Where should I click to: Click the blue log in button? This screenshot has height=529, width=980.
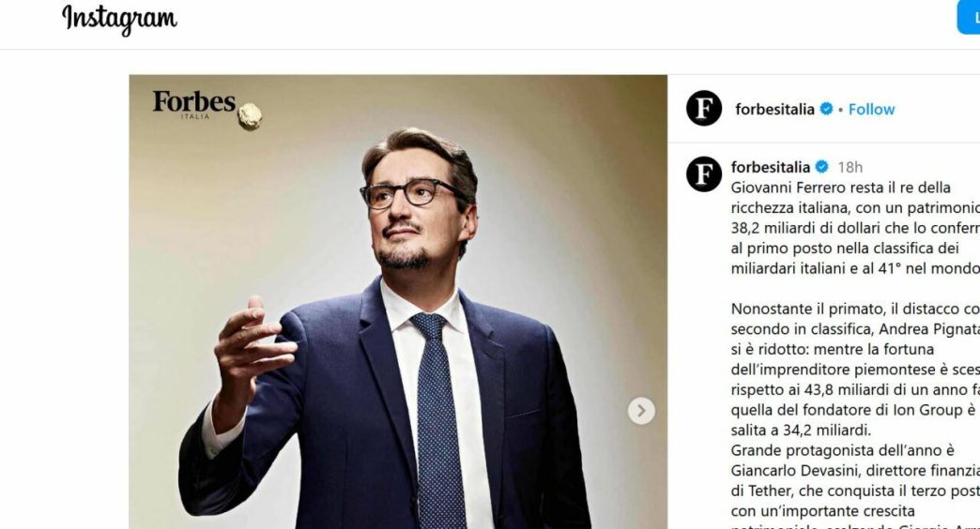click(x=968, y=17)
